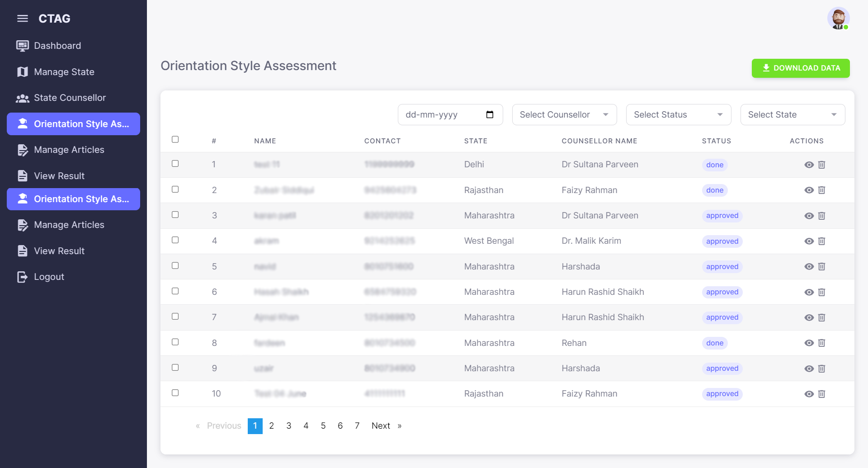This screenshot has width=868, height=468.
Task: Open the first View Result sidebar item
Action: coord(73,176)
